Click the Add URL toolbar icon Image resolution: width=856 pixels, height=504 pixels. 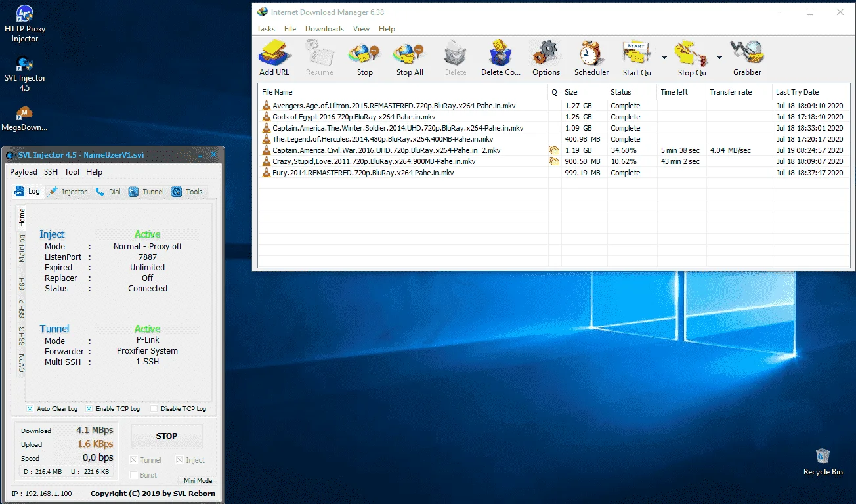(x=274, y=52)
